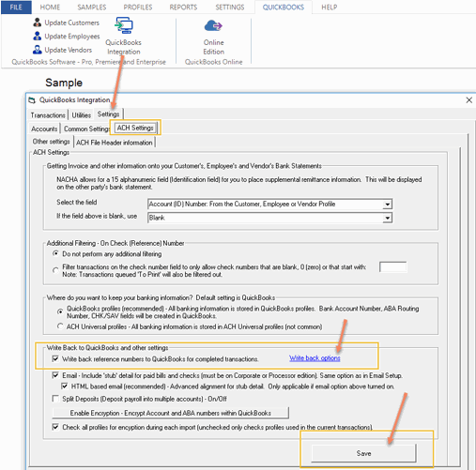Open the Online Edition cloud icon
Image resolution: width=476 pixels, height=470 pixels.
point(213,26)
